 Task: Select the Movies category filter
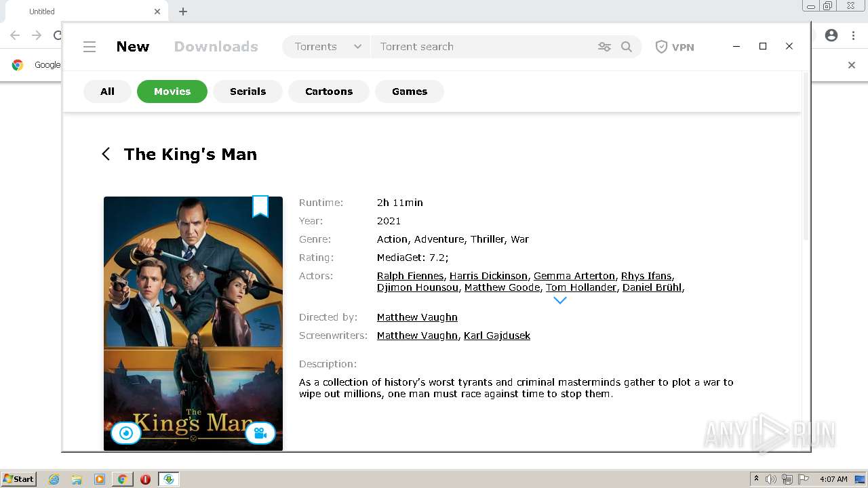[172, 91]
